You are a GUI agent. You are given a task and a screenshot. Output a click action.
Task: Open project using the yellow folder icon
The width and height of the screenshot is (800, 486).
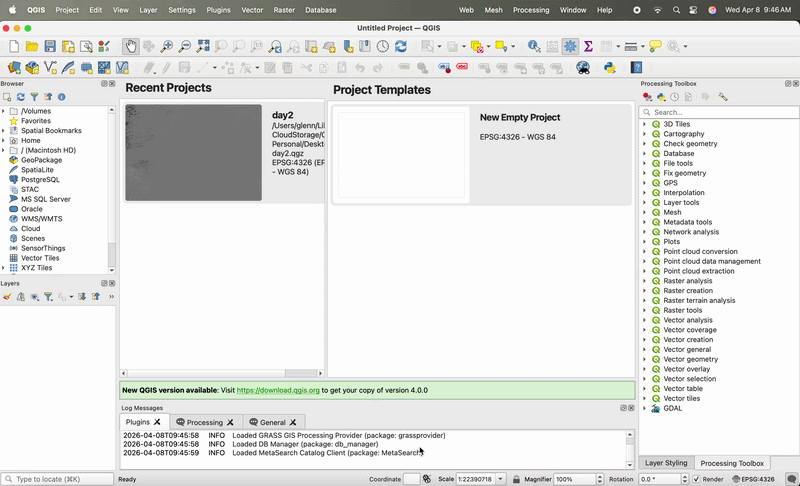32,46
